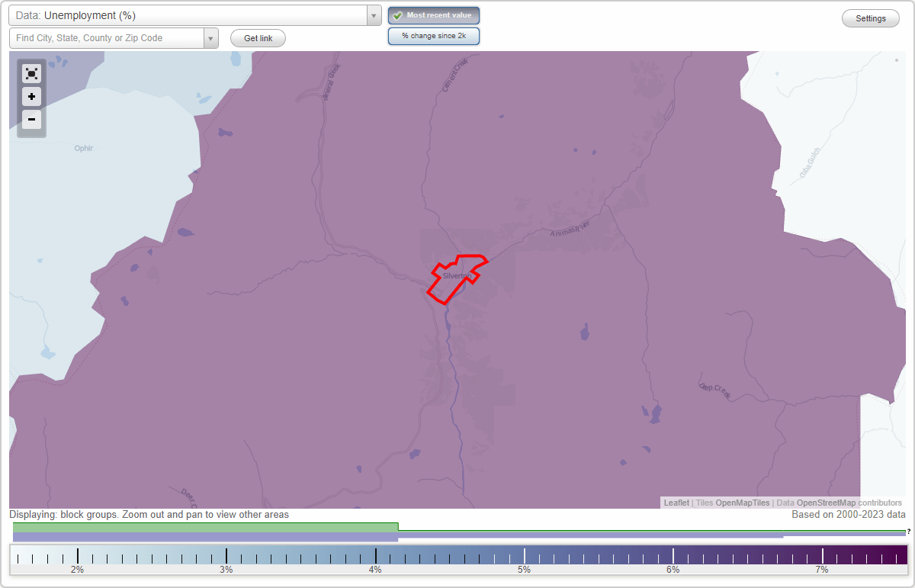This screenshot has width=915, height=588.
Task: Click the green checkmark on Most recent value
Action: click(396, 15)
